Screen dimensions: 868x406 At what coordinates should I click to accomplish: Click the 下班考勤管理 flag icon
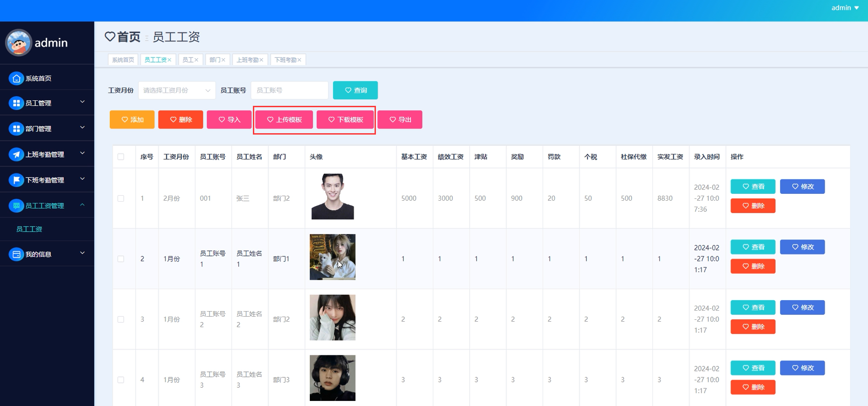16,180
